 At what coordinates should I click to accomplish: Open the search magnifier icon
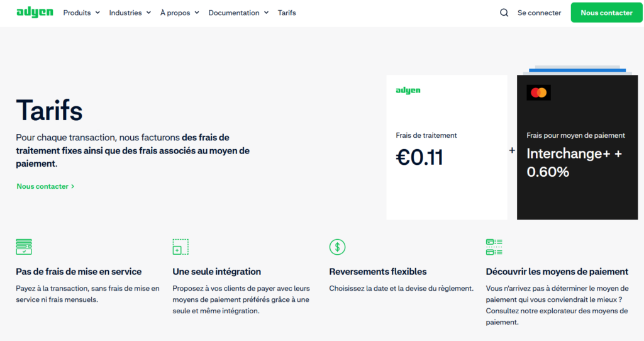coord(504,13)
